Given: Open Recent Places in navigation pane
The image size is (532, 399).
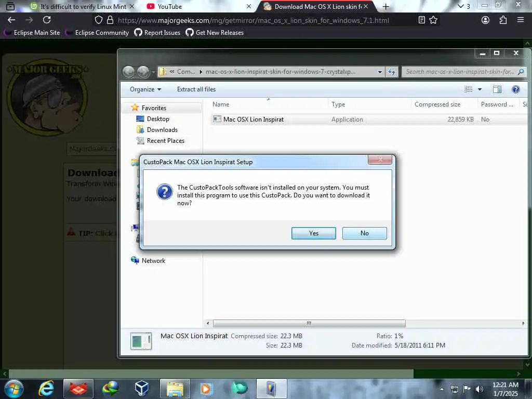Looking at the screenshot, I should [166, 140].
